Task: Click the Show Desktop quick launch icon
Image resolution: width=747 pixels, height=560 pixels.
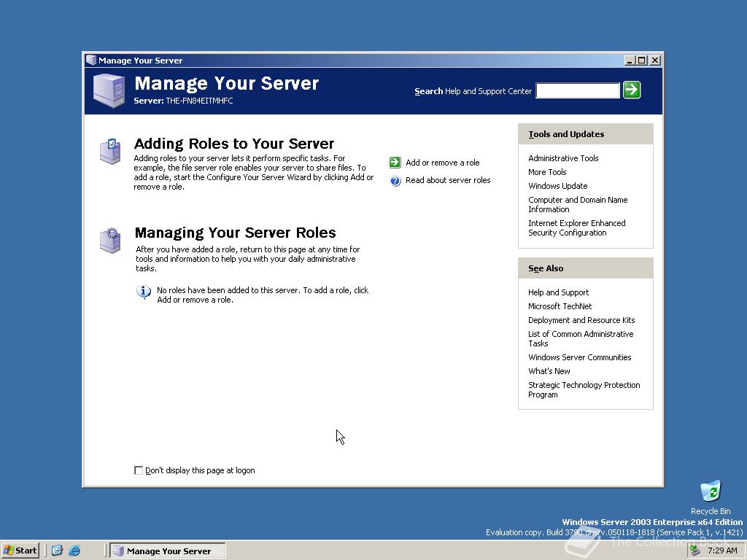Action: tap(57, 551)
